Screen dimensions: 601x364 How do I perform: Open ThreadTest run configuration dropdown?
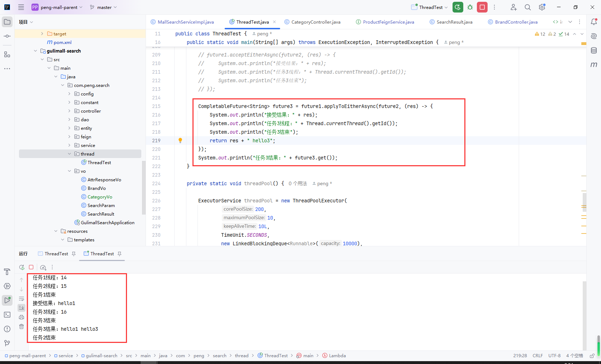(429, 7)
